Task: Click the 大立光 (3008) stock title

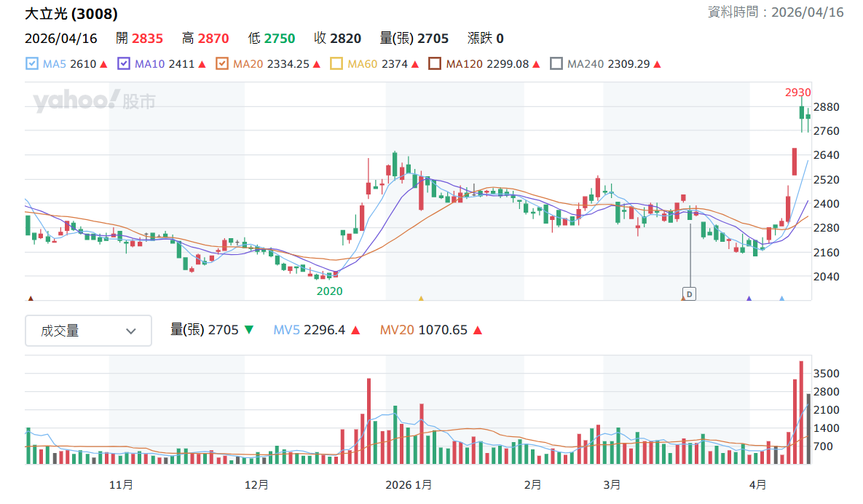Action: pos(71,14)
